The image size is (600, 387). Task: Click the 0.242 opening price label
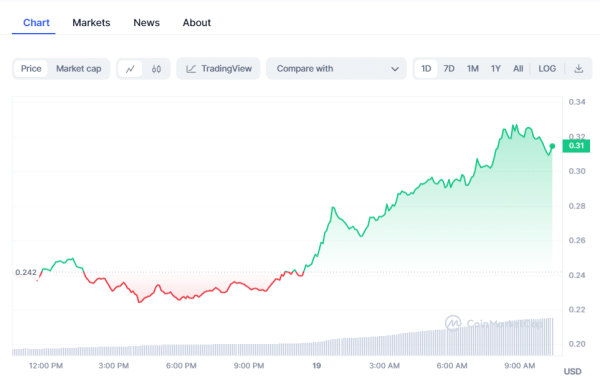26,272
